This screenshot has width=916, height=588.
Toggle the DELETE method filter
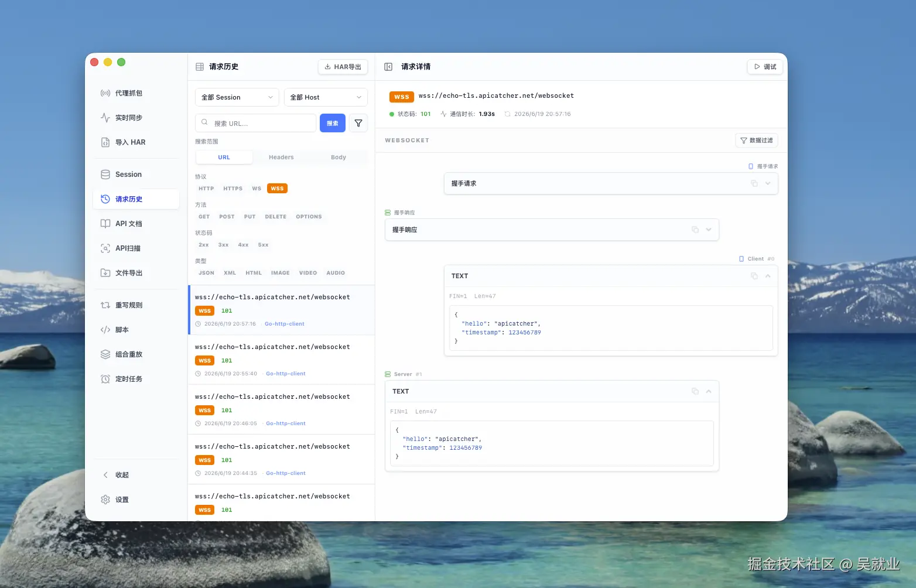click(276, 217)
